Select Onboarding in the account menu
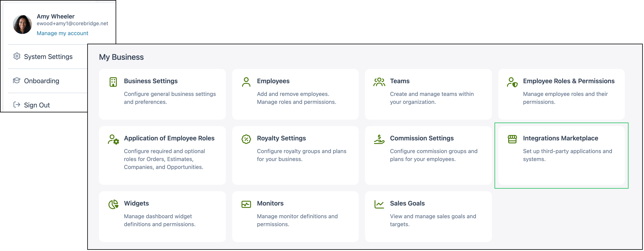 click(x=41, y=81)
